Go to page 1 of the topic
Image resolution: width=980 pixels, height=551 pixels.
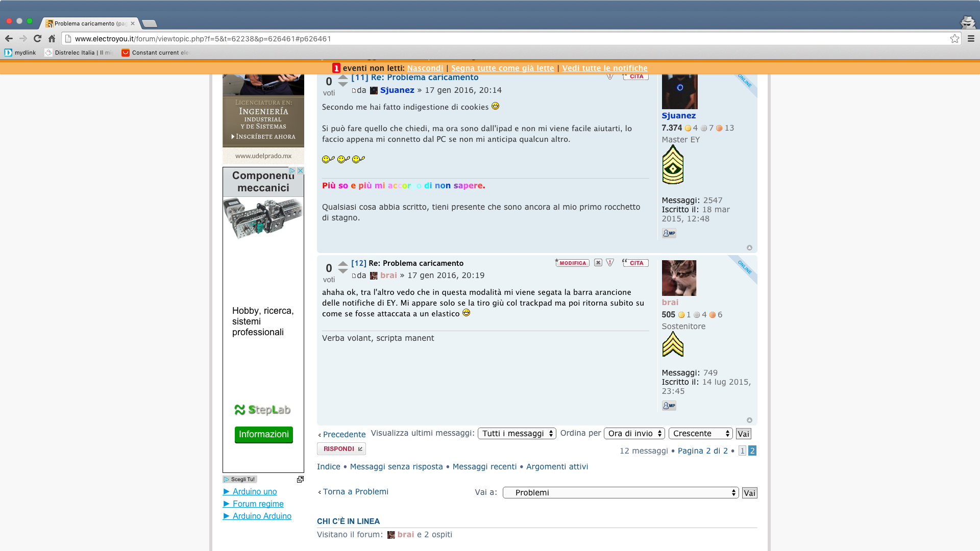point(742,451)
